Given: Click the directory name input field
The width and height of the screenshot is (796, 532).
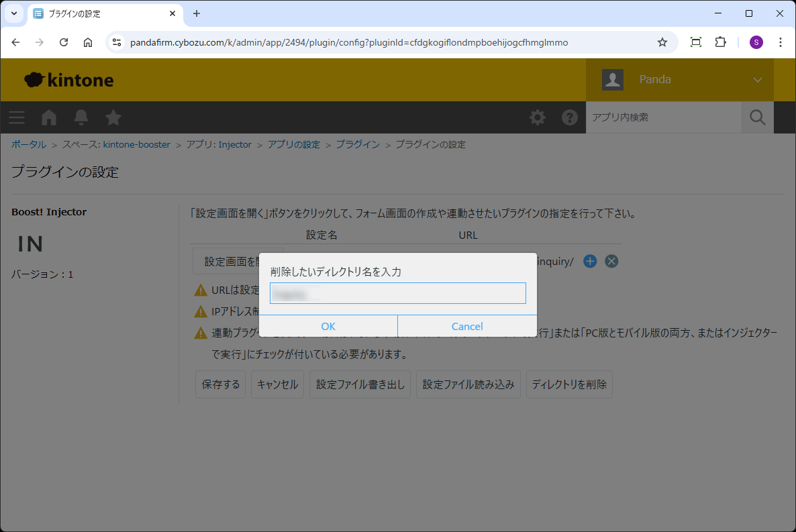Looking at the screenshot, I should pos(397,293).
